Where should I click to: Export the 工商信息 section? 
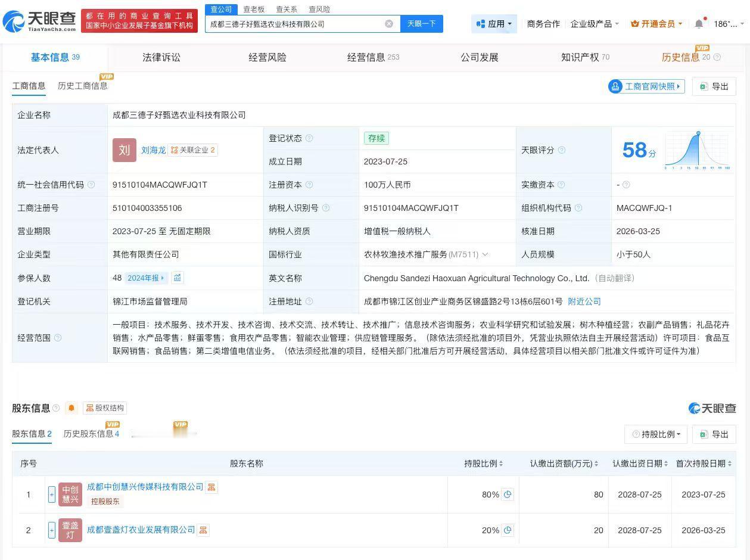click(x=714, y=86)
